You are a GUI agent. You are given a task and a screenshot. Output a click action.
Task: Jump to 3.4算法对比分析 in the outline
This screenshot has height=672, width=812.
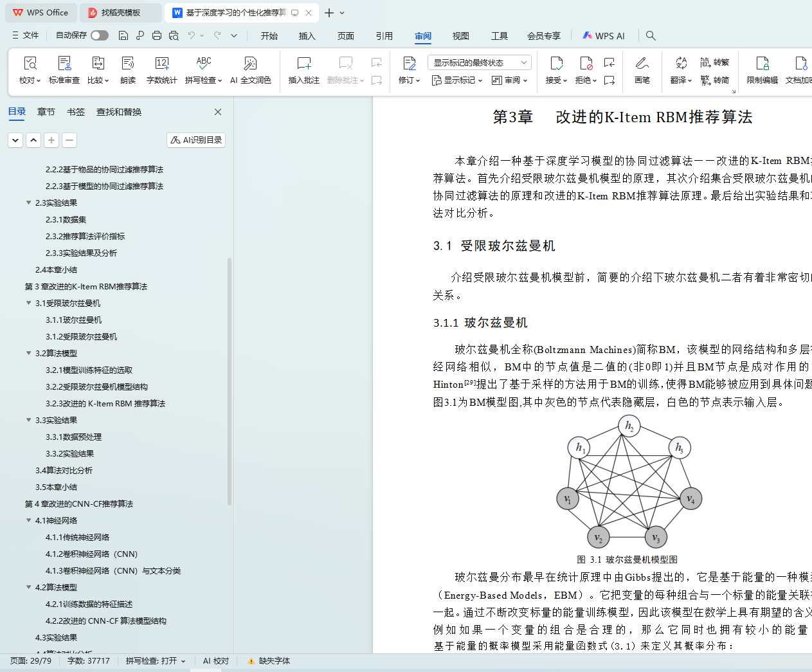(64, 471)
